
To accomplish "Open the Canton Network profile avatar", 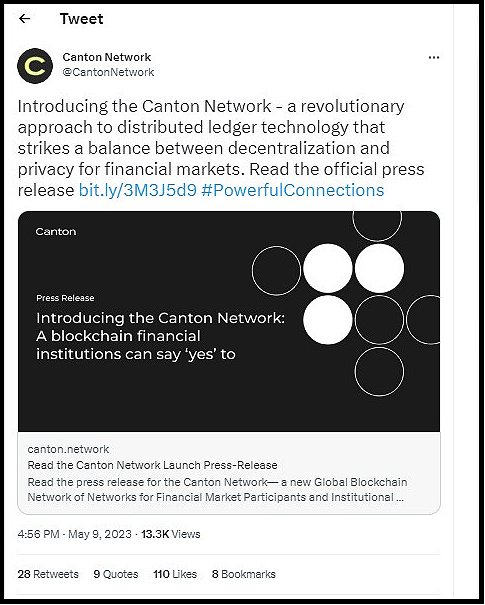I will [35, 66].
